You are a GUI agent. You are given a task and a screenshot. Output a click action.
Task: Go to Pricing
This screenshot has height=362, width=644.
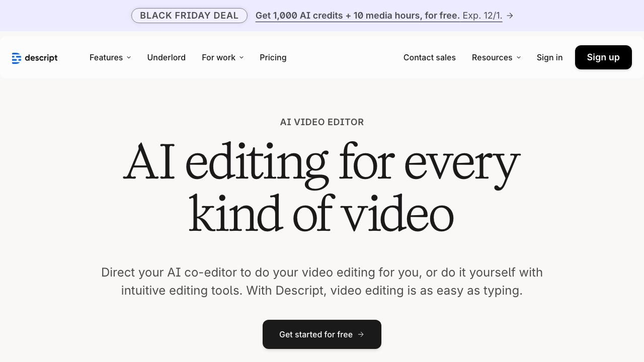click(x=273, y=57)
